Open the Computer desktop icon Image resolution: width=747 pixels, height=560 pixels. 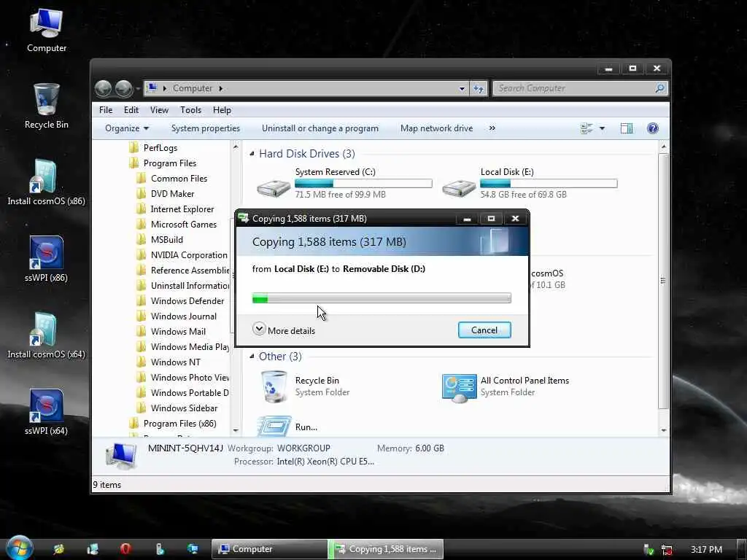click(x=46, y=29)
